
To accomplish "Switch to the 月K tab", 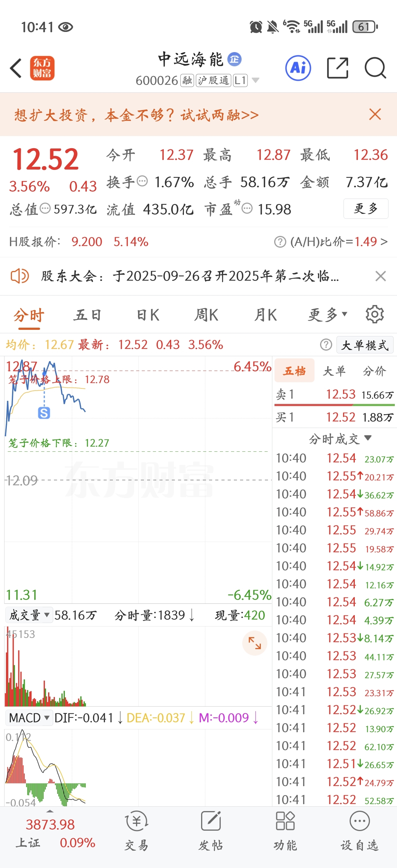I will pyautogui.click(x=265, y=315).
